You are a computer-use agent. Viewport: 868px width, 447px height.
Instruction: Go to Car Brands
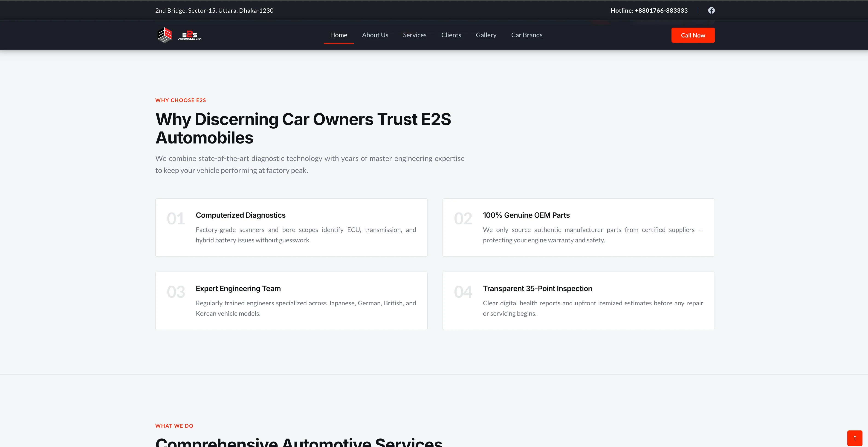[527, 35]
